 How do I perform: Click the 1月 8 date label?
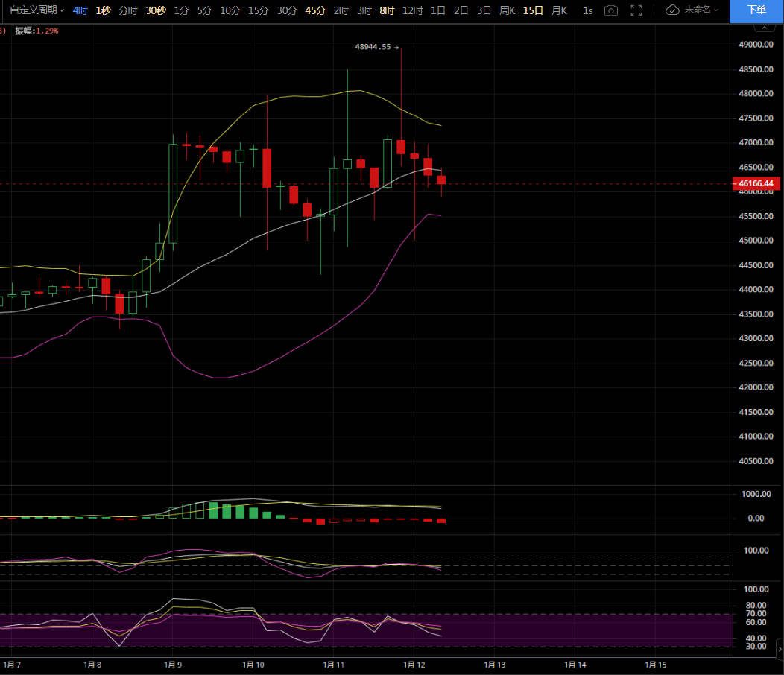click(92, 665)
